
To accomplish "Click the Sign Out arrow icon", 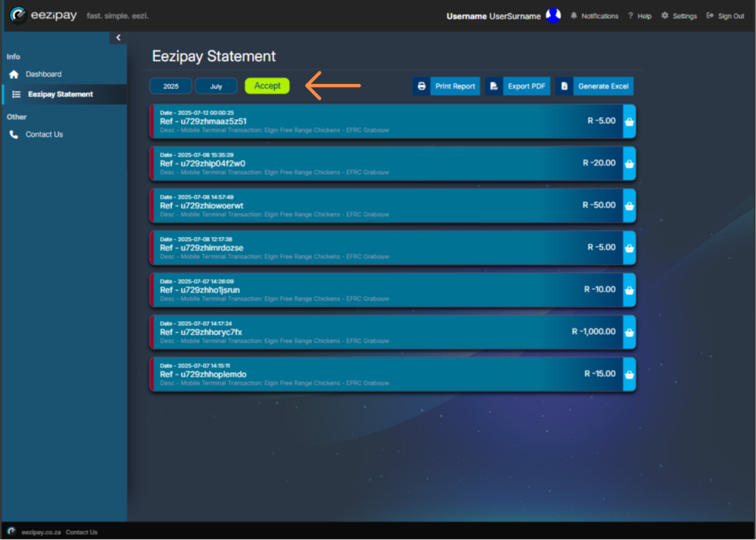I will coord(710,15).
